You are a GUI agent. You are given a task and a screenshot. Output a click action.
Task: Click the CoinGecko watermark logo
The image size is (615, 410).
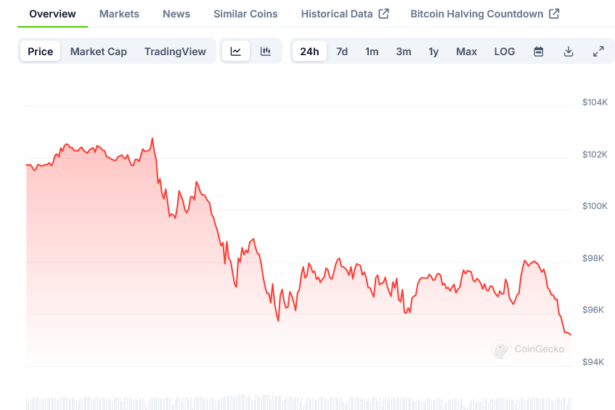(529, 349)
